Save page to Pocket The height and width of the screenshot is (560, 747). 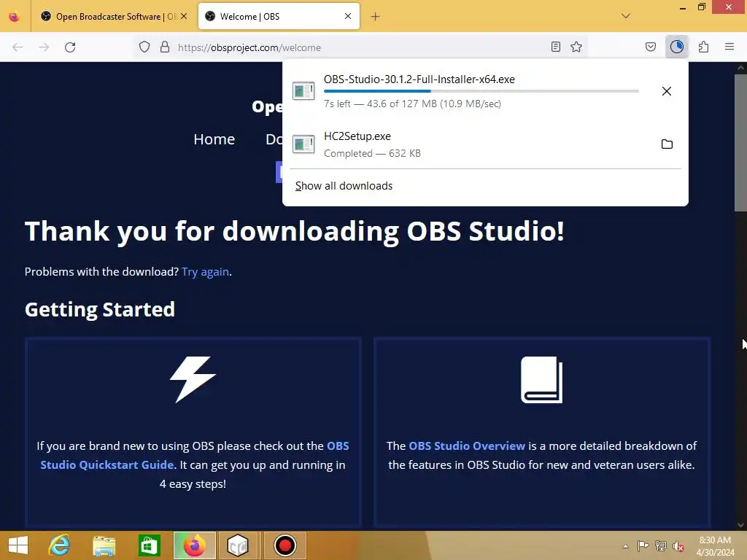click(651, 47)
